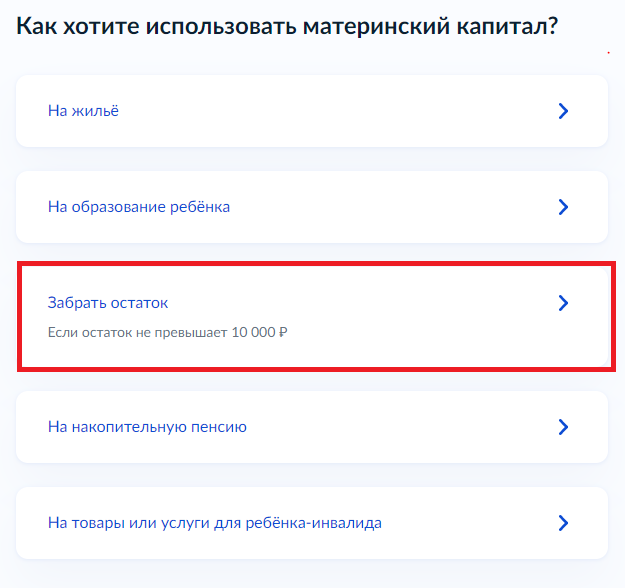Open the disabled child goods and services card
The height and width of the screenshot is (588, 625).
(311, 522)
